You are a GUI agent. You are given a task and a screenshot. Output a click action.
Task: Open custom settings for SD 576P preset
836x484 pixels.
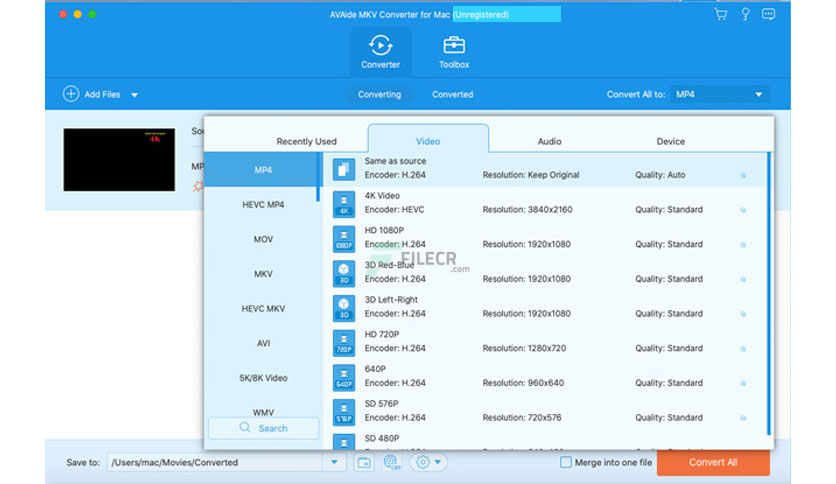pos(743,418)
